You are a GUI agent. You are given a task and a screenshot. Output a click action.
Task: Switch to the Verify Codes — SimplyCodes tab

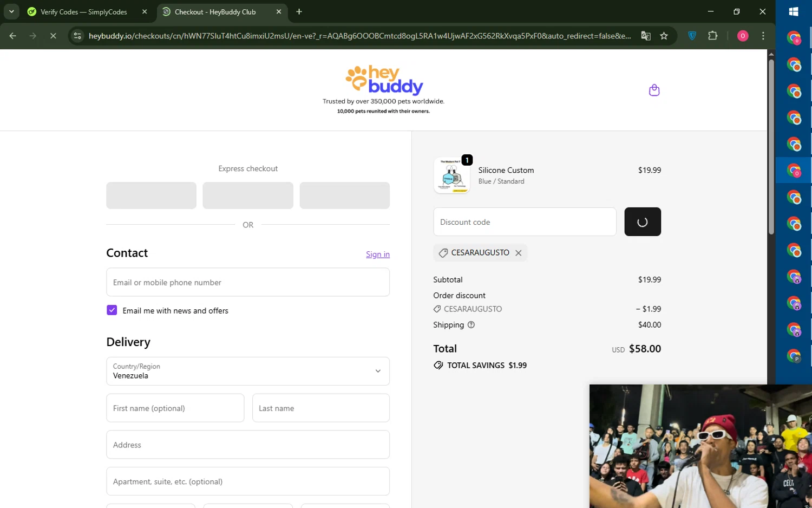(x=84, y=12)
